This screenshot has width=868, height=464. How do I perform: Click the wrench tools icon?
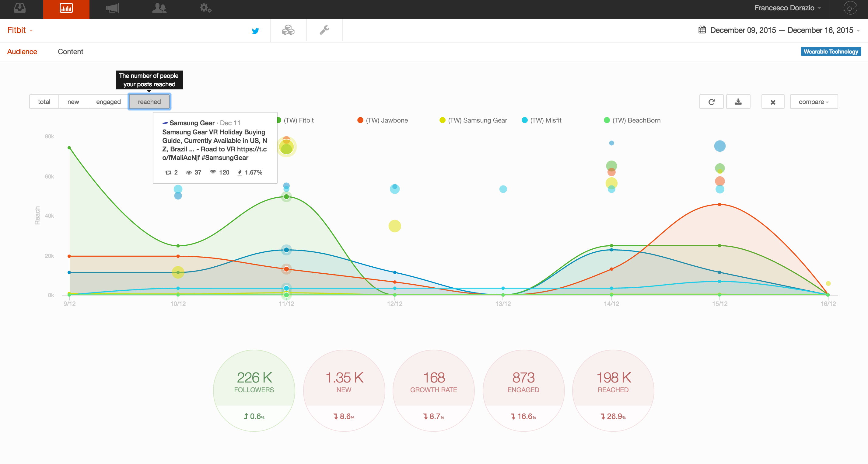pyautogui.click(x=324, y=30)
